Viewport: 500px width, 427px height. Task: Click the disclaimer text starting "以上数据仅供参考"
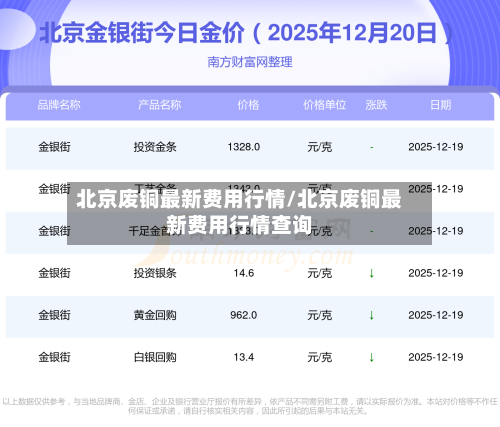coord(250,406)
